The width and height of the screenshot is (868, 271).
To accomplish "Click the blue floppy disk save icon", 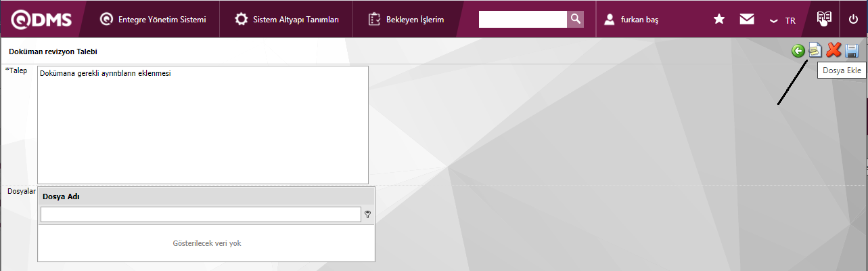I will 852,51.
